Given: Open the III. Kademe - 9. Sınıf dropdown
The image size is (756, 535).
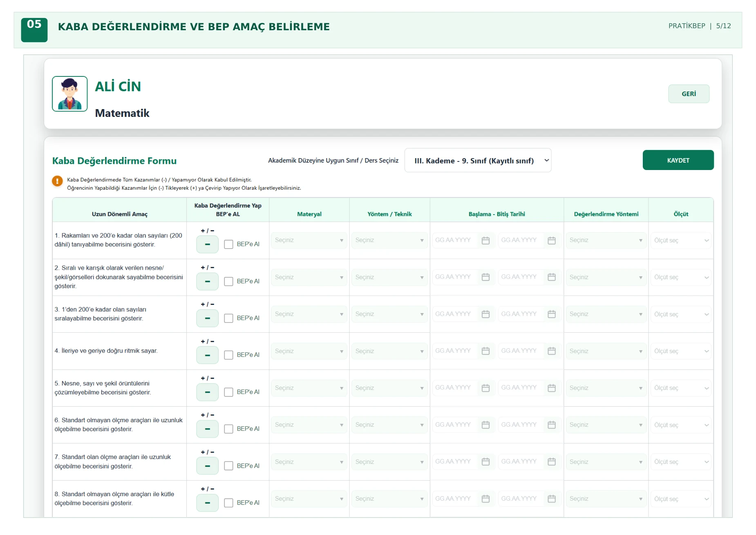Looking at the screenshot, I should (x=478, y=161).
